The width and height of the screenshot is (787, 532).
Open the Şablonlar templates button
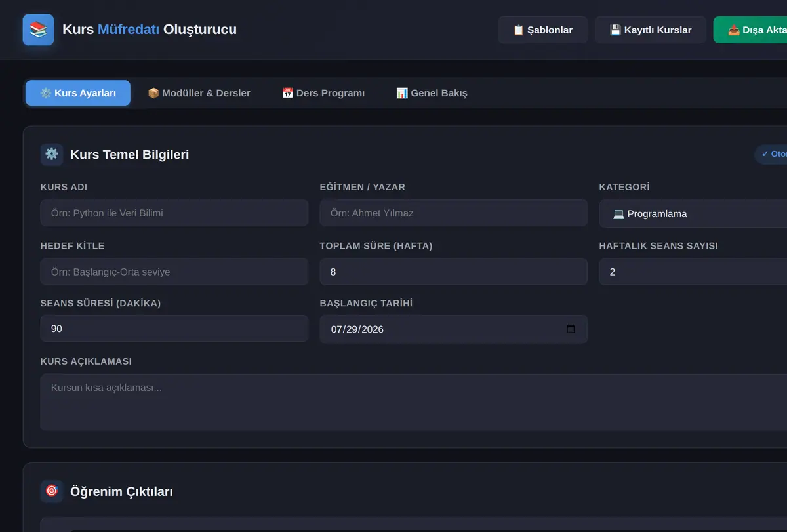(542, 30)
